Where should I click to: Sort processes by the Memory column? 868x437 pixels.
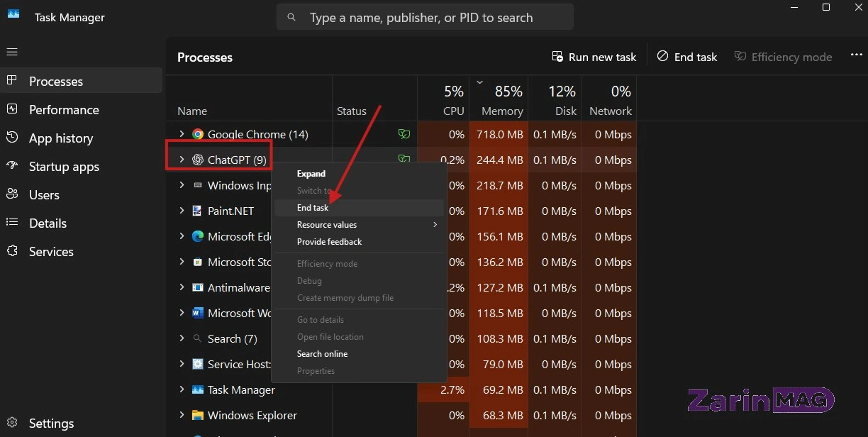click(499, 99)
